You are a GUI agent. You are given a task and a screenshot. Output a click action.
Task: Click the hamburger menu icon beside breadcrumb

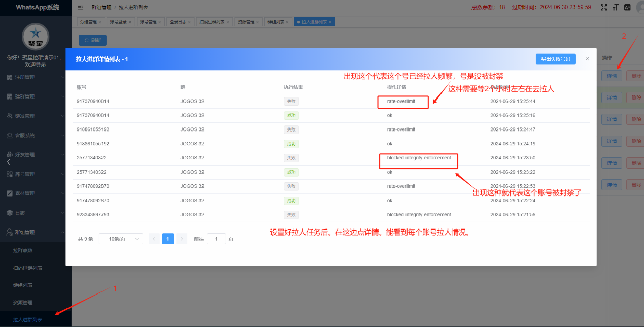[x=80, y=7]
